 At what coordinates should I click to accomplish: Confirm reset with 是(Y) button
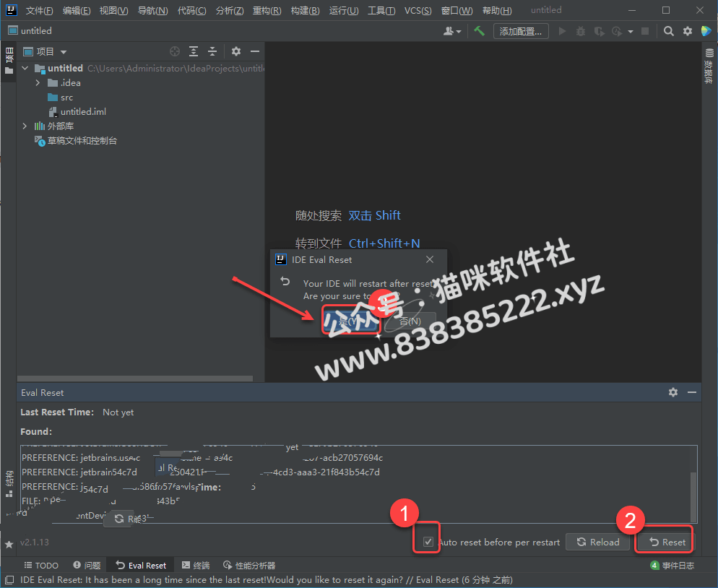tap(351, 321)
